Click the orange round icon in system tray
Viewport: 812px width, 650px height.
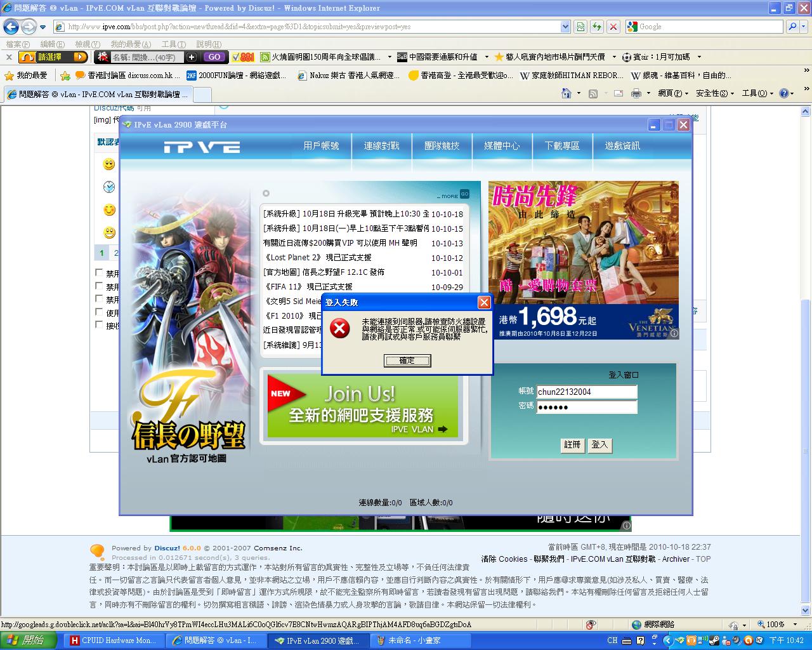pos(749,640)
